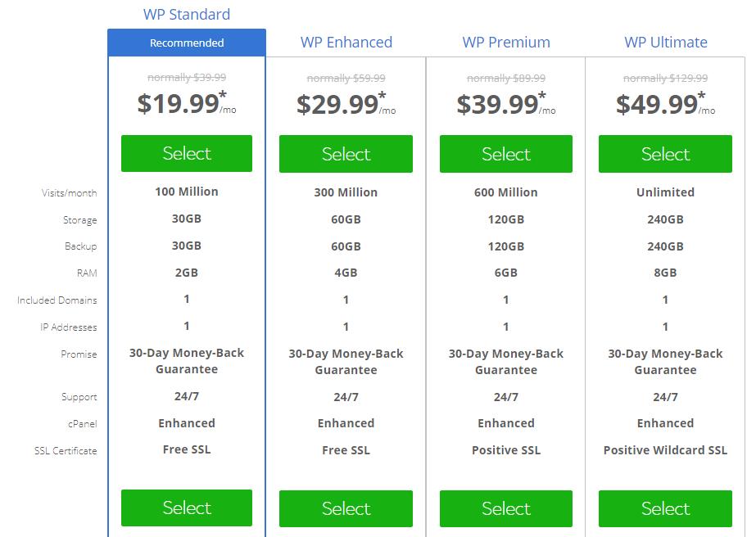This screenshot has height=537, width=756.
Task: Click the blue Recommended banner
Action: 187,43
